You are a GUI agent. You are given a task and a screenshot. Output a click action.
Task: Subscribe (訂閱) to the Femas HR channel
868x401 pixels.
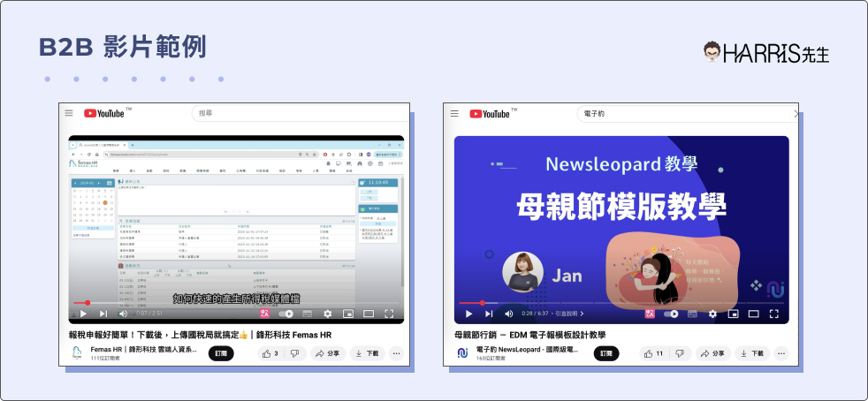(222, 353)
